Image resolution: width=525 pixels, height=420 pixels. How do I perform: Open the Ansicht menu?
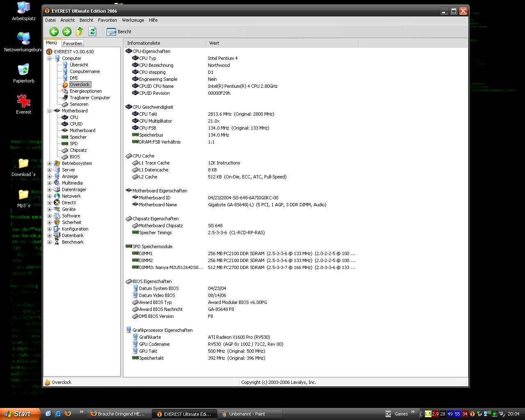pyautogui.click(x=68, y=20)
